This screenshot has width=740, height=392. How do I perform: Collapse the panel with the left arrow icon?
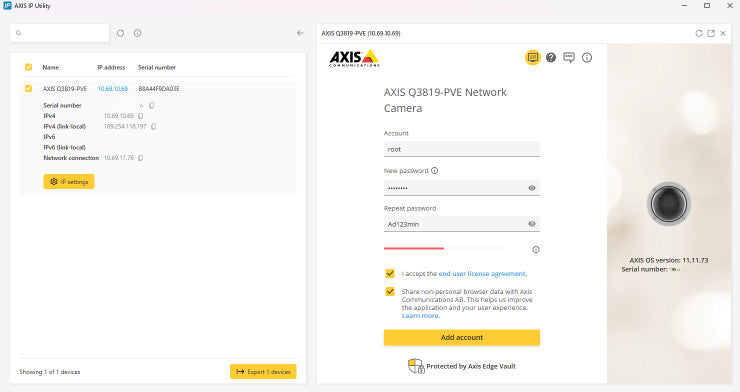click(x=300, y=33)
